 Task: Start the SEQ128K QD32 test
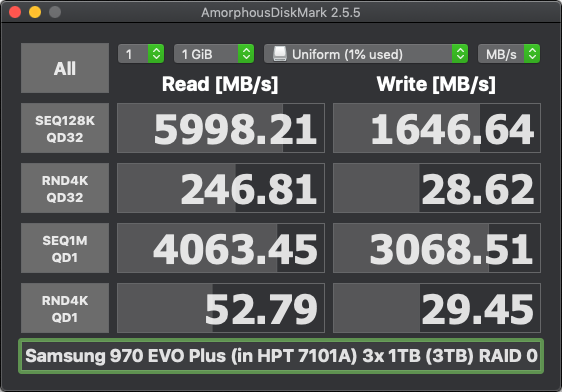[65, 128]
